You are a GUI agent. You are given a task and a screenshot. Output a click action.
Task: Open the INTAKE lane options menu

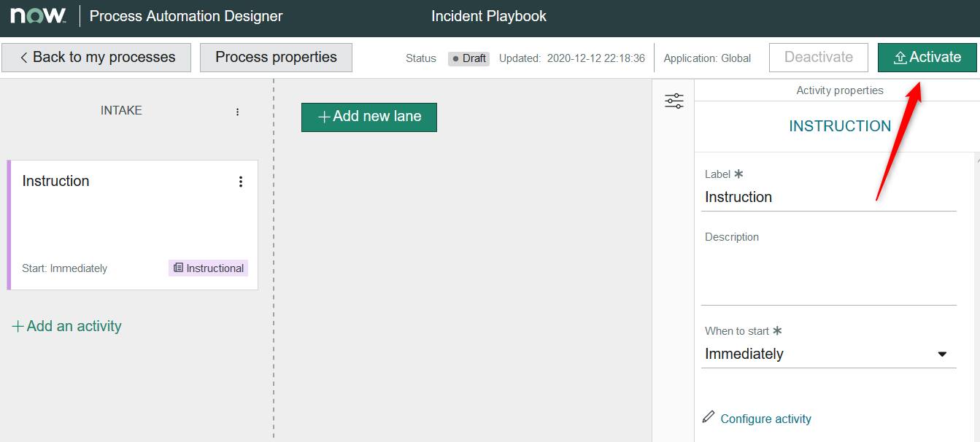coord(237,111)
